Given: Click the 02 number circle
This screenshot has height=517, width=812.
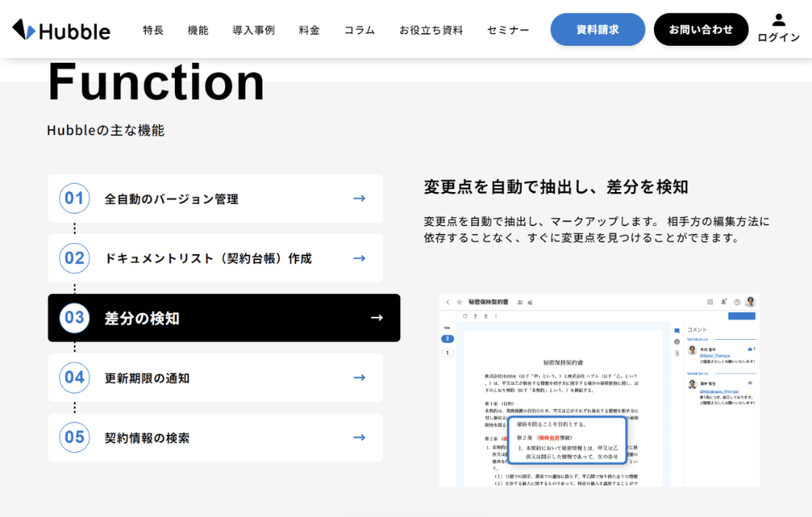Looking at the screenshot, I should [74, 258].
